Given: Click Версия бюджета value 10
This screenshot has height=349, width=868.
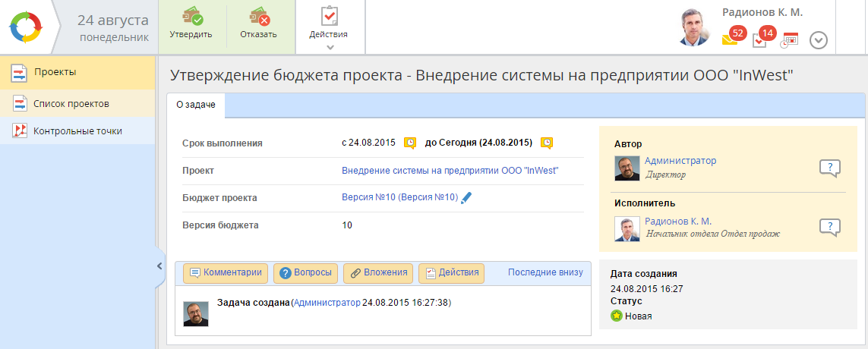Looking at the screenshot, I should pyautogui.click(x=347, y=225).
